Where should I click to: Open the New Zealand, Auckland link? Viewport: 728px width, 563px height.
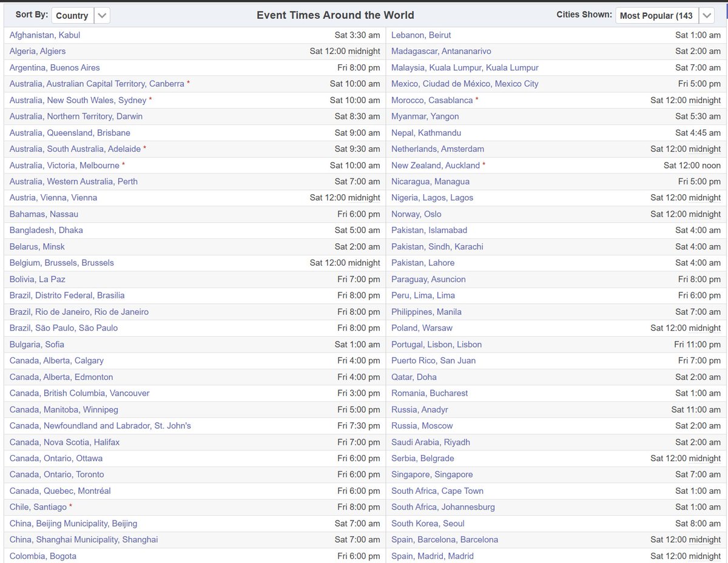436,166
